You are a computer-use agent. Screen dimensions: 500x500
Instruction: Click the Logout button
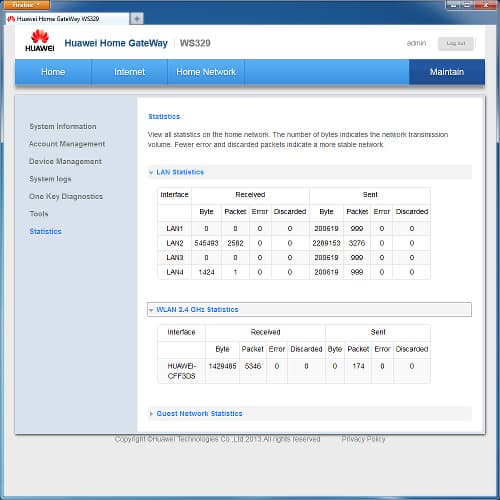(456, 44)
